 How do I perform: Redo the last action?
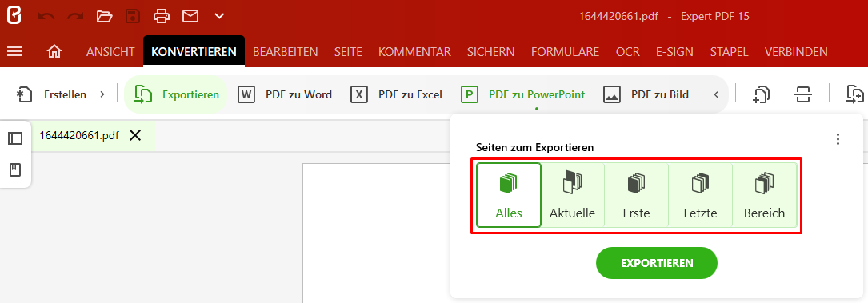click(x=75, y=16)
